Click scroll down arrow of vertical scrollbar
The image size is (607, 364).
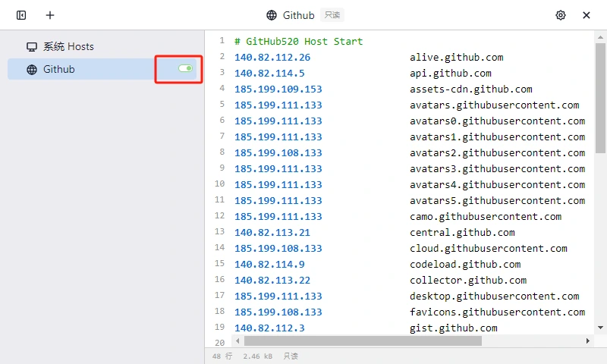[600, 328]
